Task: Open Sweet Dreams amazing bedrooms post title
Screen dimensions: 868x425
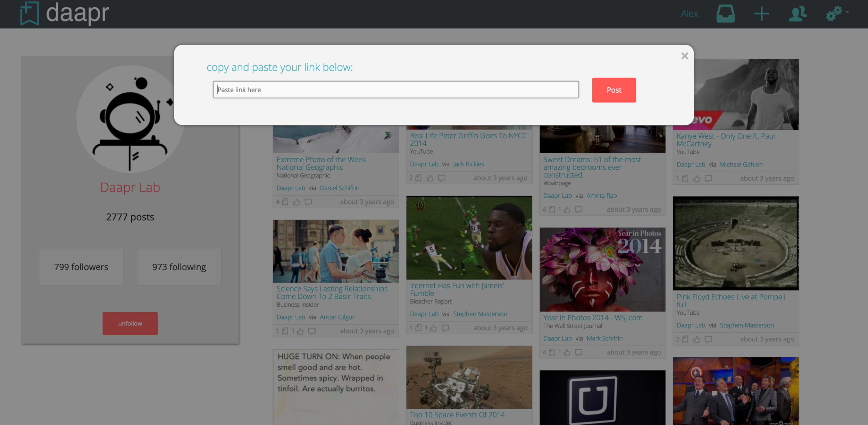Action: 592,167
